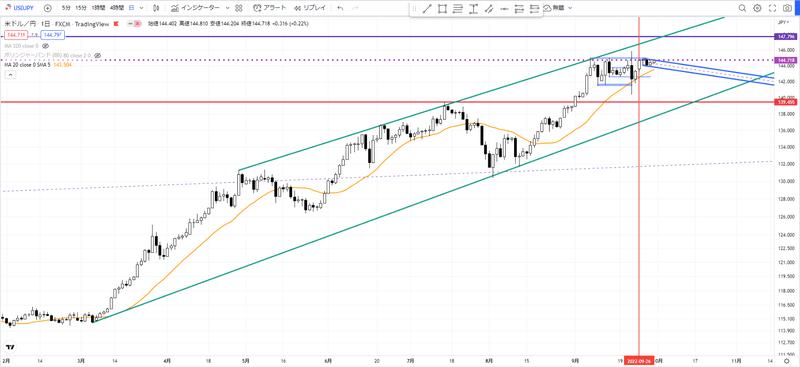Expand the 無題 layout dropdown arrow
The image size is (800, 367).
(570, 8)
